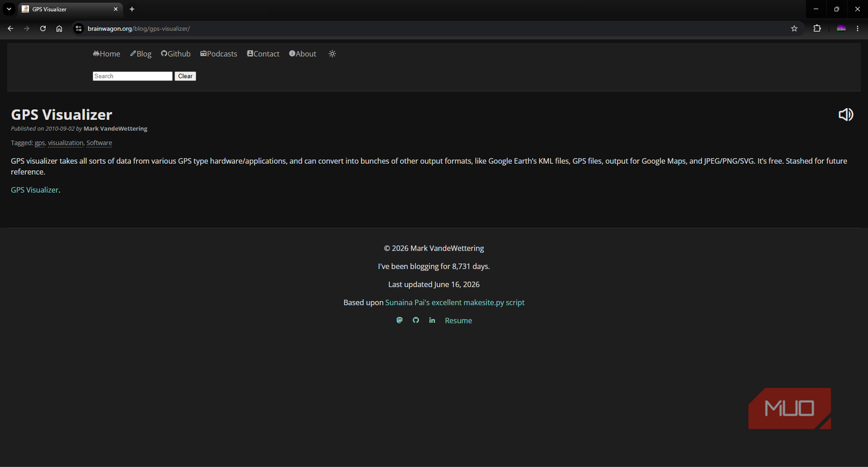Click the browser home icon
The height and width of the screenshot is (467, 868).
click(59, 28)
